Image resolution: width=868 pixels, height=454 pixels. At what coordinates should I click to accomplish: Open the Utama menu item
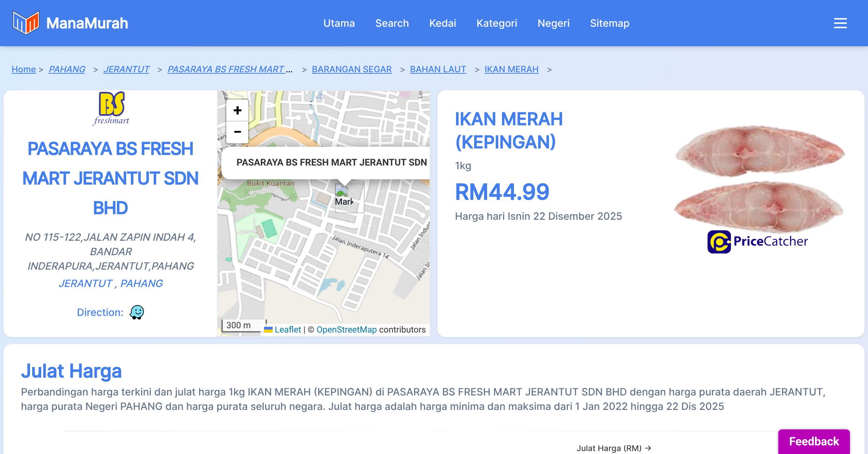[x=339, y=23]
